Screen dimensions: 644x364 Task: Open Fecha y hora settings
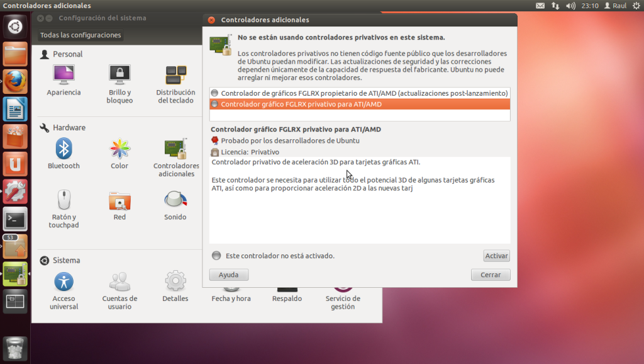pyautogui.click(x=231, y=295)
